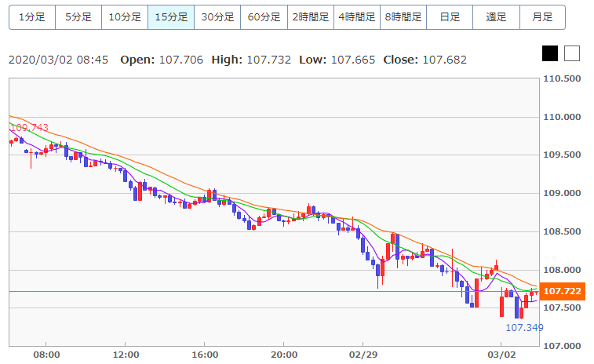Click the date text 2020/03/02 08:45
Screen dimensions: 594x364
[58, 60]
